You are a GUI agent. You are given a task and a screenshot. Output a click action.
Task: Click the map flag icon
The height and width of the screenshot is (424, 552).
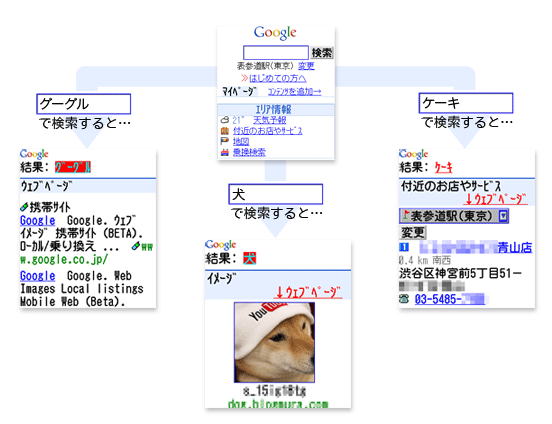tap(225, 142)
